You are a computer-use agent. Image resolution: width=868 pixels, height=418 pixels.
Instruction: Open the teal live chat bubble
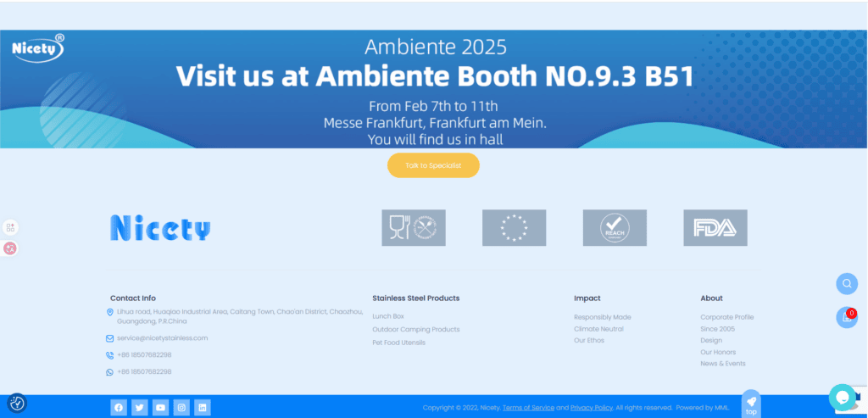842,398
